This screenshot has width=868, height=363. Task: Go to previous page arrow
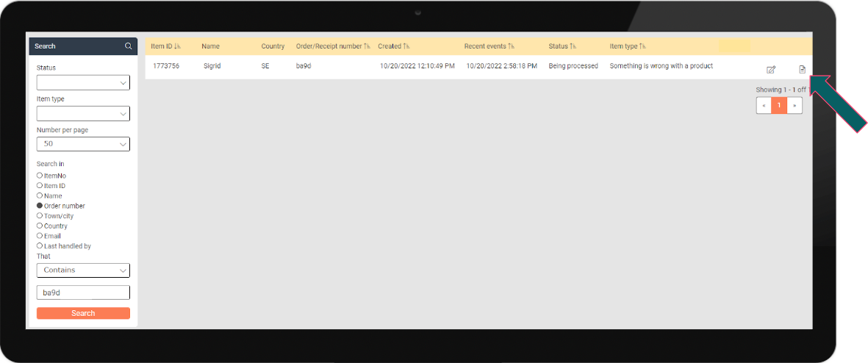pos(764,105)
